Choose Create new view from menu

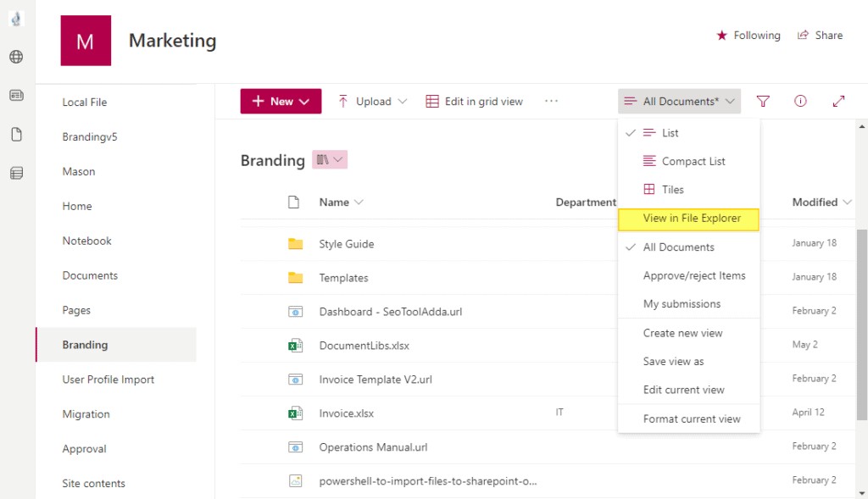682,333
